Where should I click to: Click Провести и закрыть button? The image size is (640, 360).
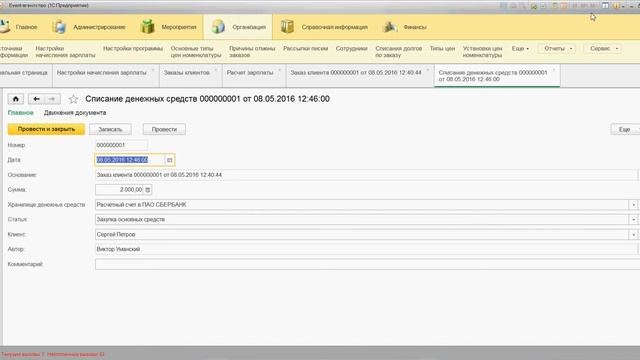pyautogui.click(x=46, y=129)
